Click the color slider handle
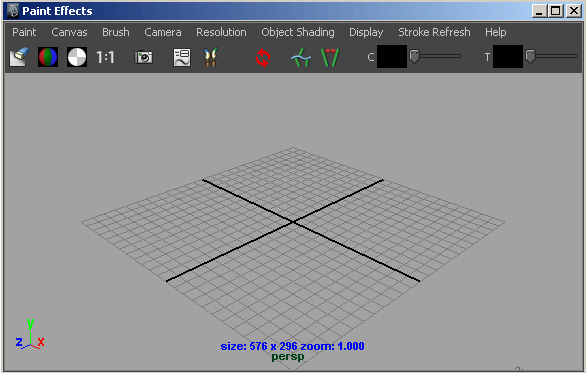This screenshot has height=373, width=586. click(x=414, y=56)
